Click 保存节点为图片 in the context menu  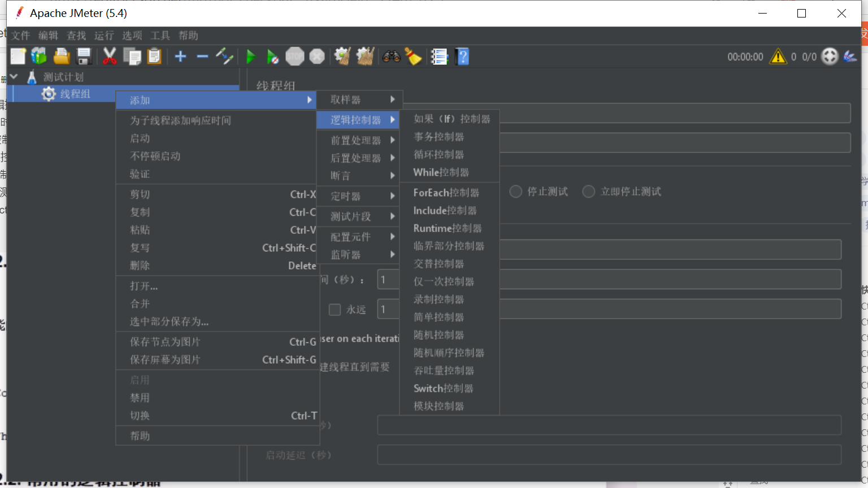(218, 342)
